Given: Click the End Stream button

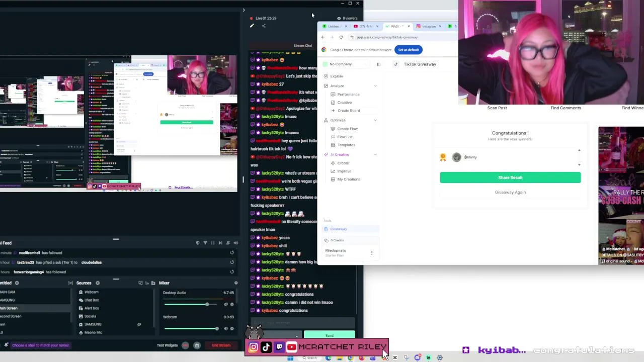Looking at the screenshot, I should point(221,345).
